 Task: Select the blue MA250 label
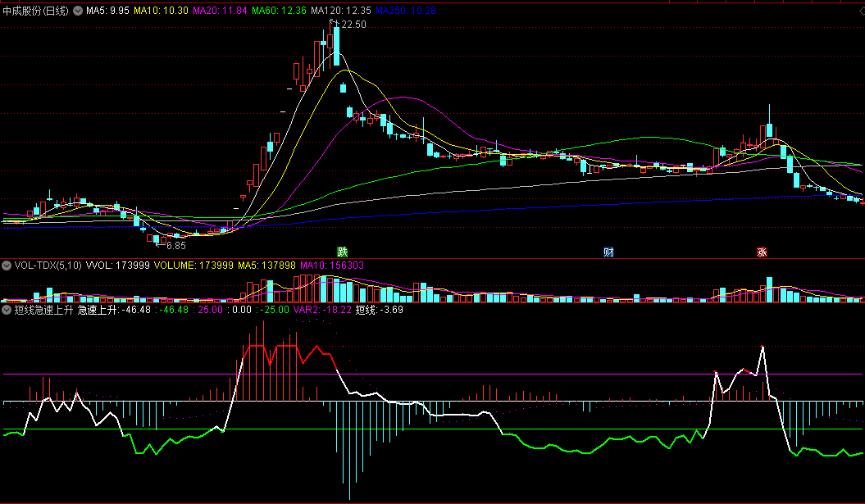(406, 11)
